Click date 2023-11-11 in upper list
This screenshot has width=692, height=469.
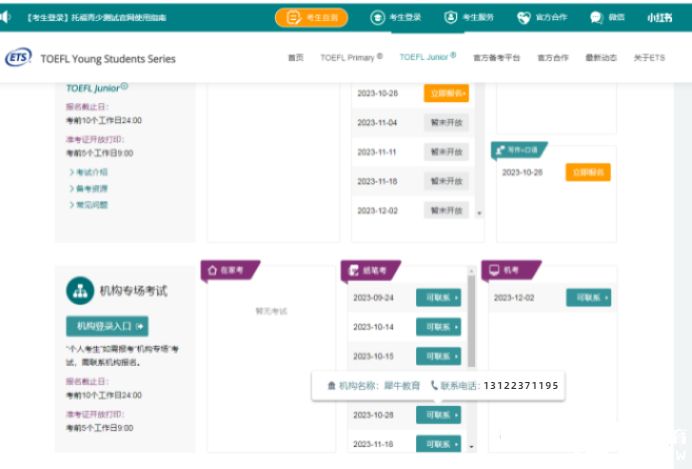[x=376, y=152]
